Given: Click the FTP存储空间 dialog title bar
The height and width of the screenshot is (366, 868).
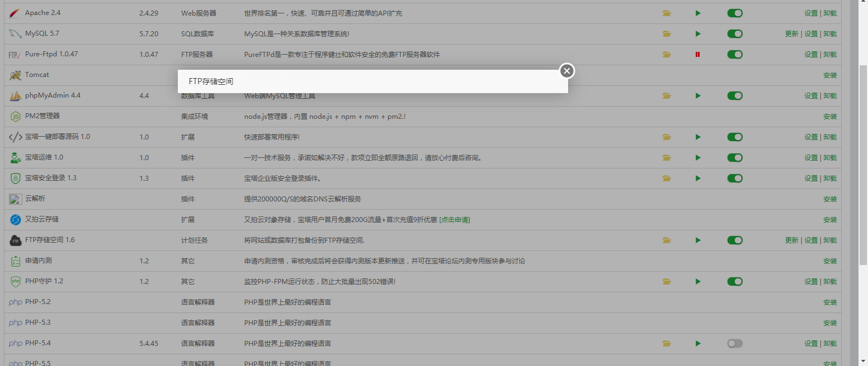Looking at the screenshot, I should coord(373,81).
